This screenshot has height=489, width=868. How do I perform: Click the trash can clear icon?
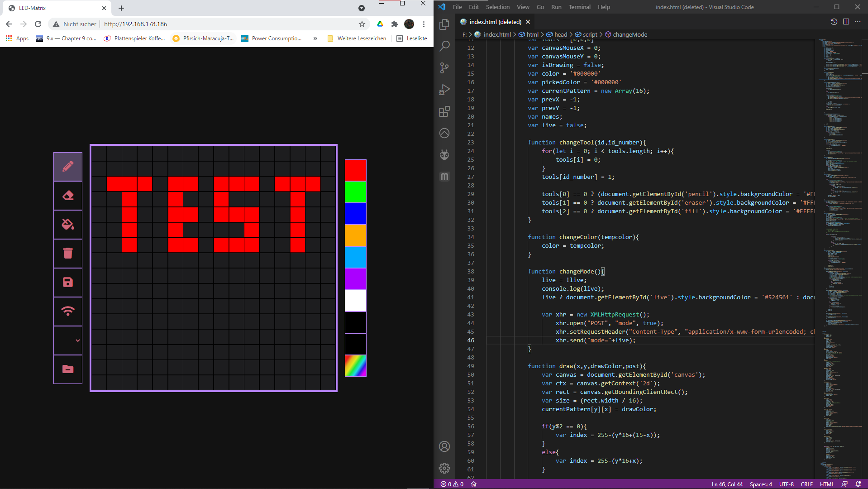coord(68,254)
